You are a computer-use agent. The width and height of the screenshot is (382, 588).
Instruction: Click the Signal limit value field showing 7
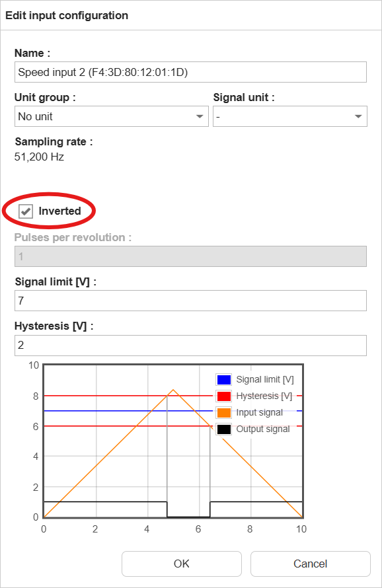pyautogui.click(x=190, y=301)
